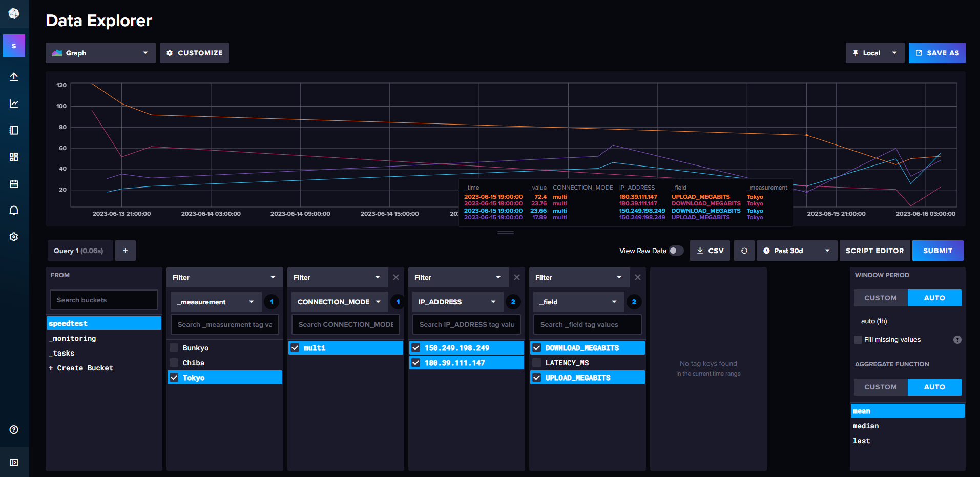Viewport: 980px width, 477px height.
Task: Enable the Fill missing values checkbox
Action: [x=858, y=340]
